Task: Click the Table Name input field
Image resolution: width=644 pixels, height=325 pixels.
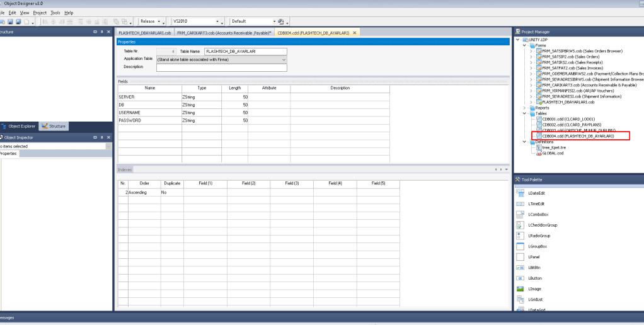Action: [x=245, y=51]
